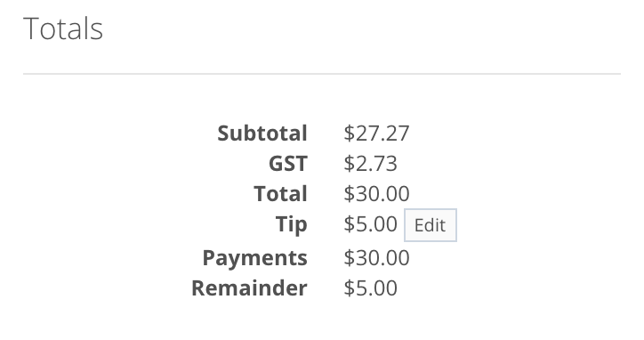
Task: Click the Tip label
Action: click(x=291, y=224)
